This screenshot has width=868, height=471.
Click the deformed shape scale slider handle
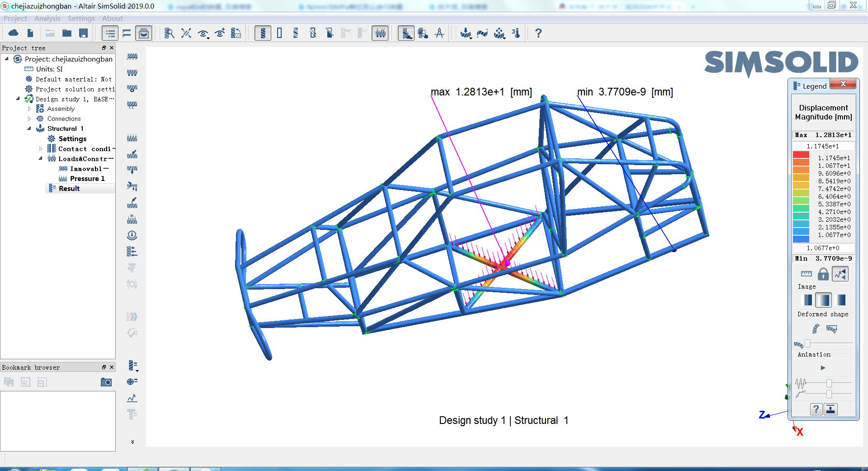[x=807, y=344]
